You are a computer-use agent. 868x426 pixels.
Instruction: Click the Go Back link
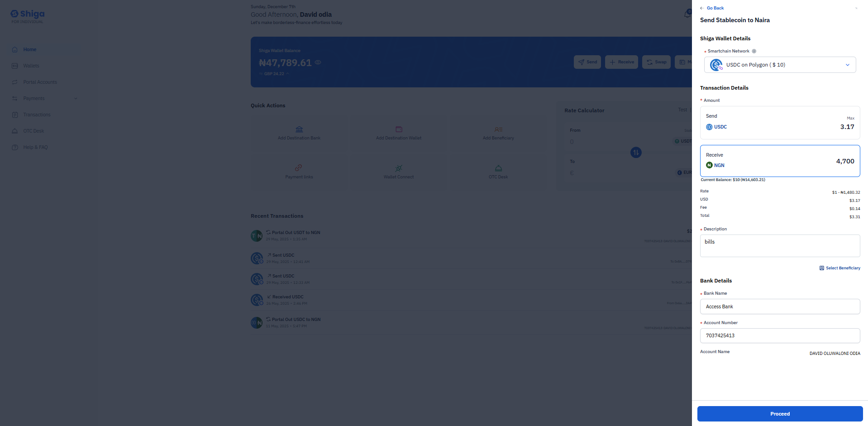tap(711, 8)
